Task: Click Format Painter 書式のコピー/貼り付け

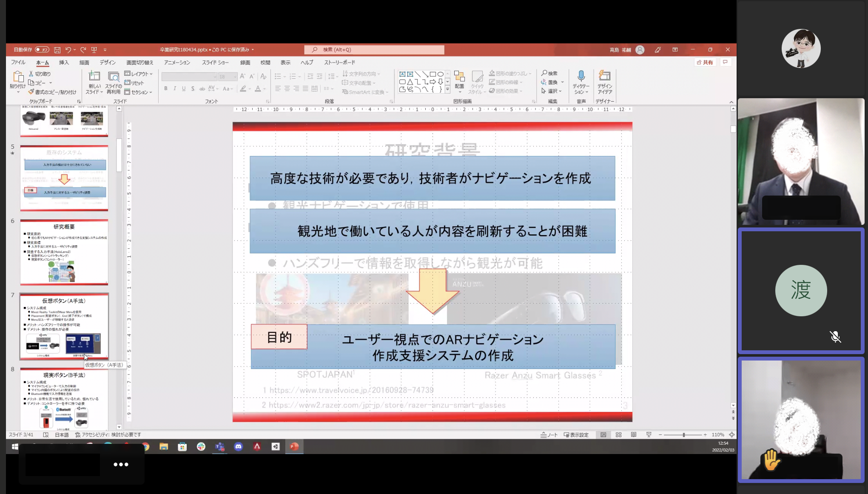Action: (x=52, y=92)
